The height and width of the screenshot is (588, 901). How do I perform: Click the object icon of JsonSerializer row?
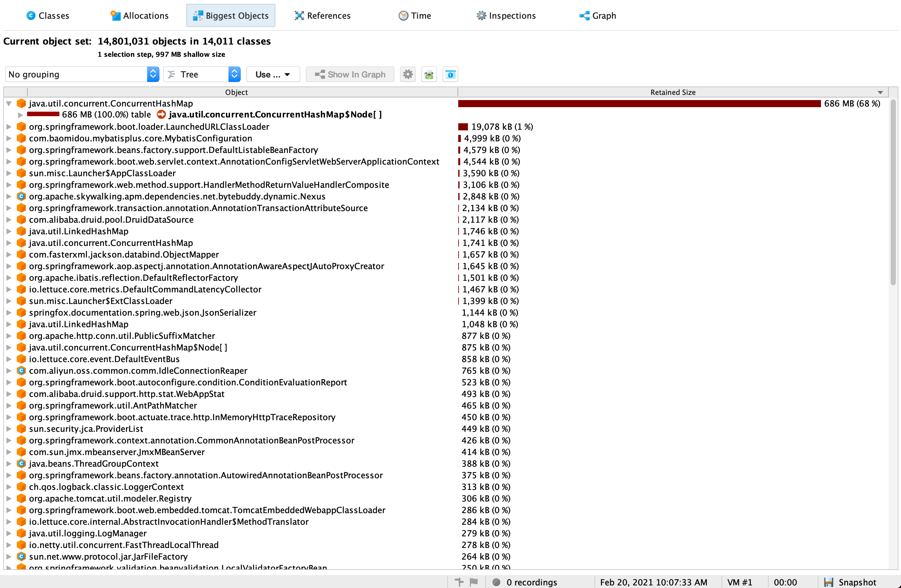click(21, 313)
